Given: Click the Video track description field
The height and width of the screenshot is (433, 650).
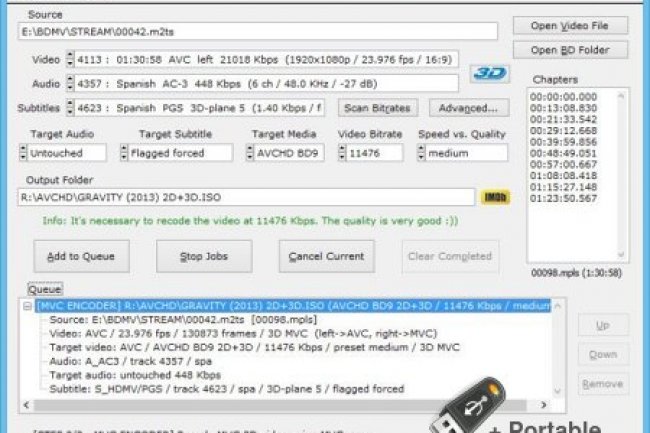Looking at the screenshot, I should coord(267,60).
